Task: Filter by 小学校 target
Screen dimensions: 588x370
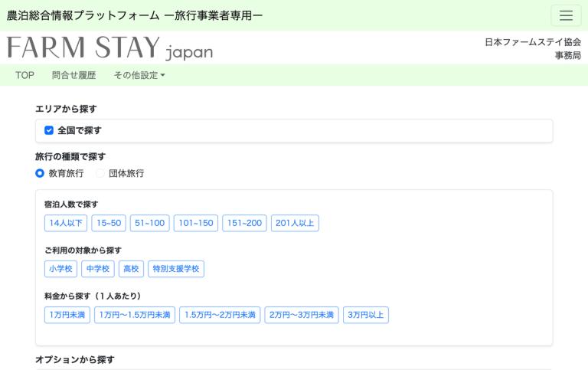Action: coord(60,269)
